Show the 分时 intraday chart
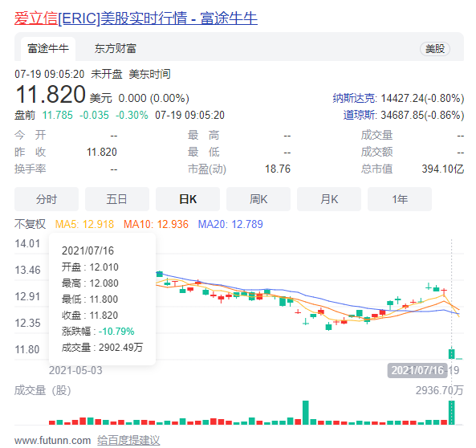The width and height of the screenshot is (476, 448). point(47,199)
